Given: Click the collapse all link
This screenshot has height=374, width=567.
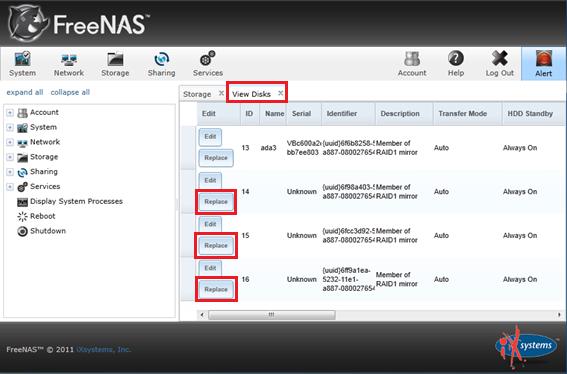Looking at the screenshot, I should click(70, 92).
